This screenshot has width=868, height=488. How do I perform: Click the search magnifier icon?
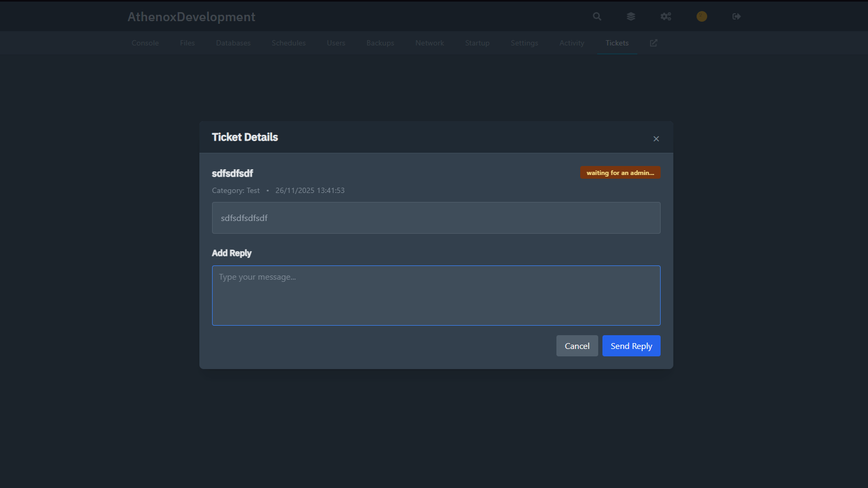597,16
